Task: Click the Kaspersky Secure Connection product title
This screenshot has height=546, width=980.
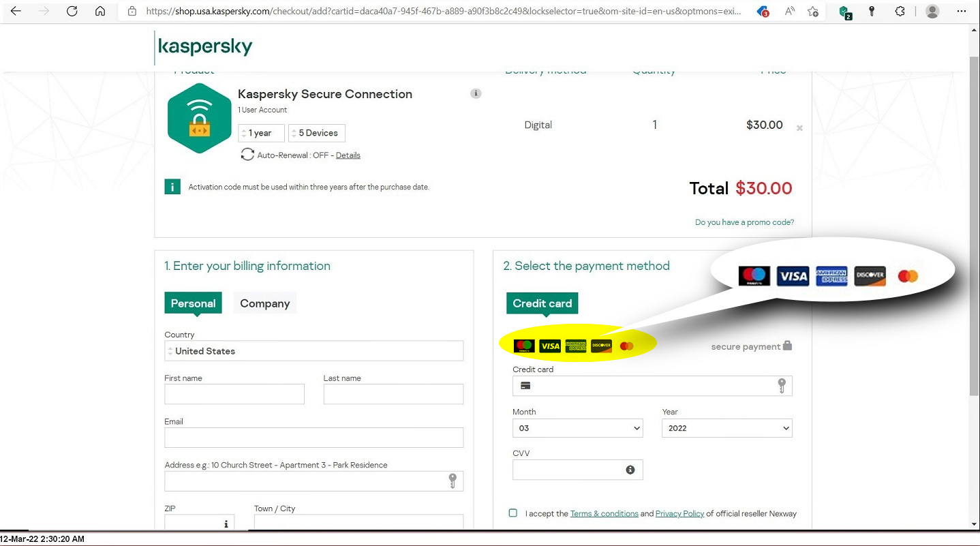Action: click(325, 94)
